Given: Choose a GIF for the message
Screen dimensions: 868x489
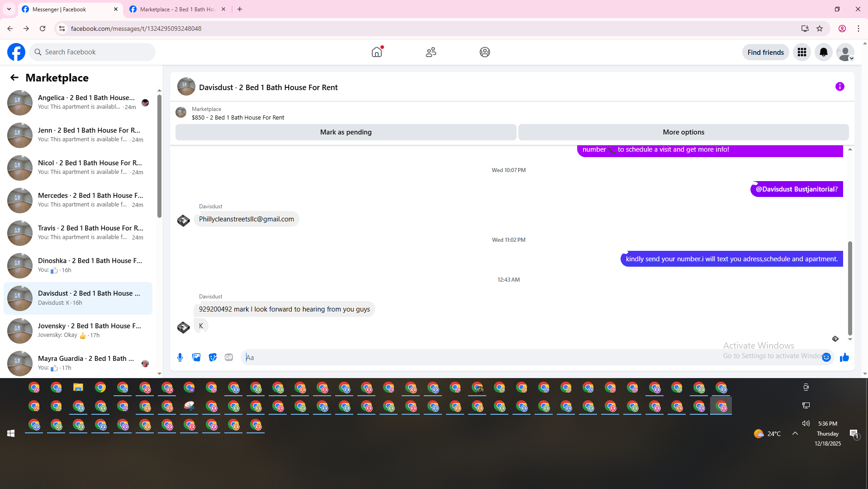Looking at the screenshot, I should click(229, 357).
